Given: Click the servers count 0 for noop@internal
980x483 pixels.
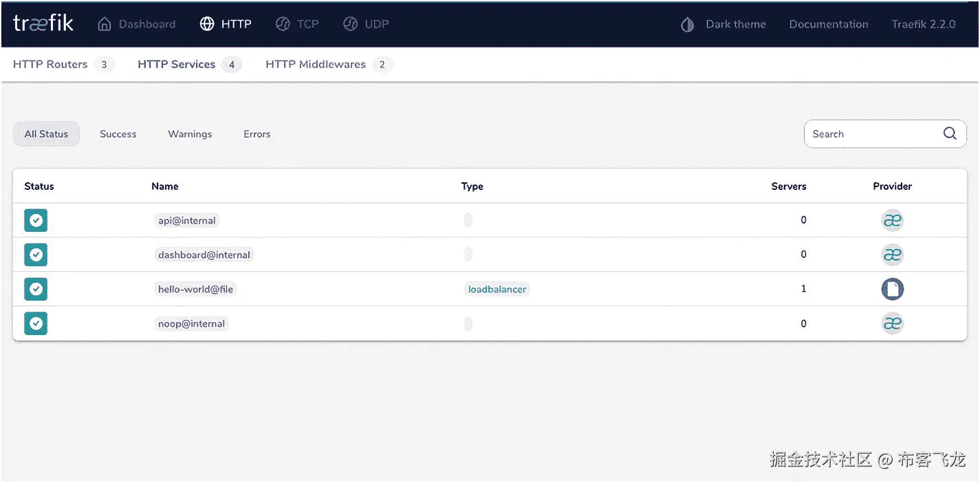Looking at the screenshot, I should 803,323.
